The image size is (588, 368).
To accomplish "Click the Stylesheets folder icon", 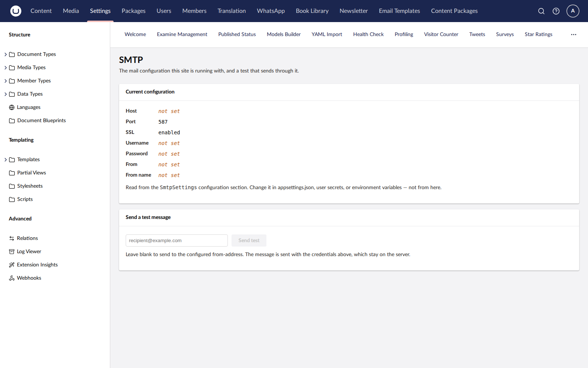I will [x=12, y=186].
